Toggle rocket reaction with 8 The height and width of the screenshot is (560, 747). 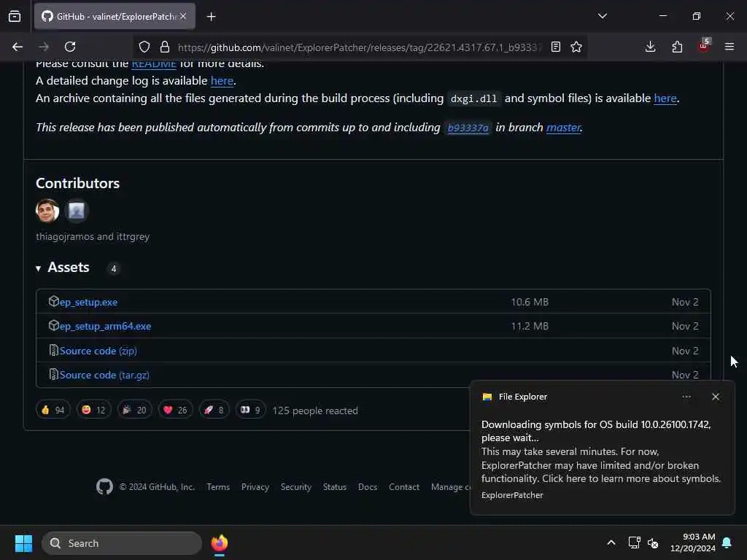tap(214, 410)
